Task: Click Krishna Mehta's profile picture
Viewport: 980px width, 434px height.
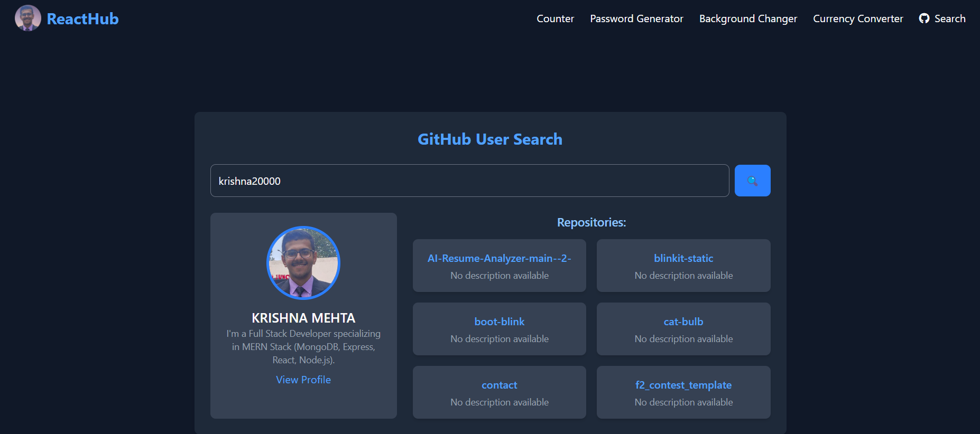Action: [303, 262]
